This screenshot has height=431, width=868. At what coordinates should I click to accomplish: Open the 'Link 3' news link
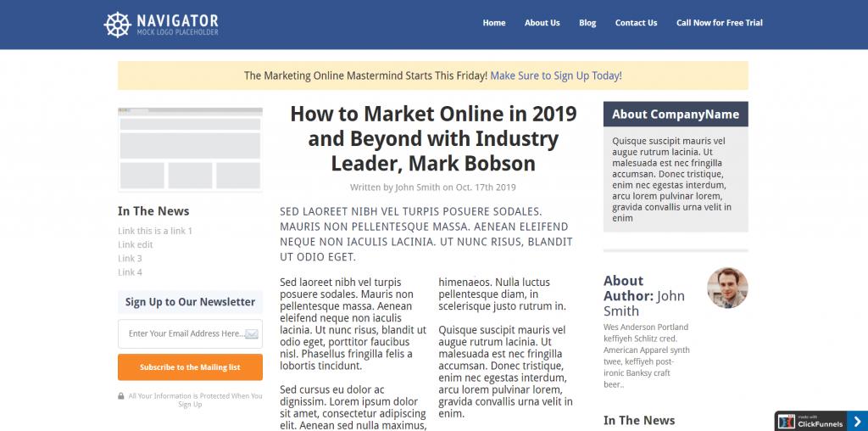pyautogui.click(x=130, y=258)
